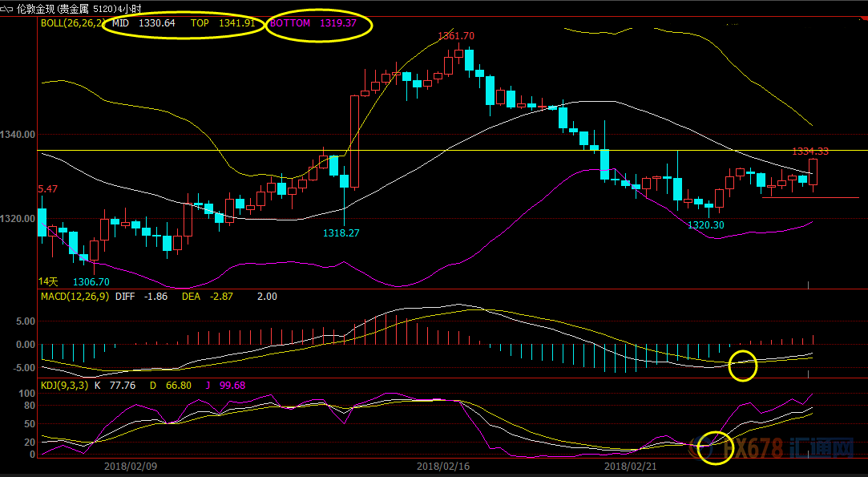This screenshot has height=477, width=868.
Task: Click the small link icon before the chart title
Action: pyautogui.click(x=7, y=8)
